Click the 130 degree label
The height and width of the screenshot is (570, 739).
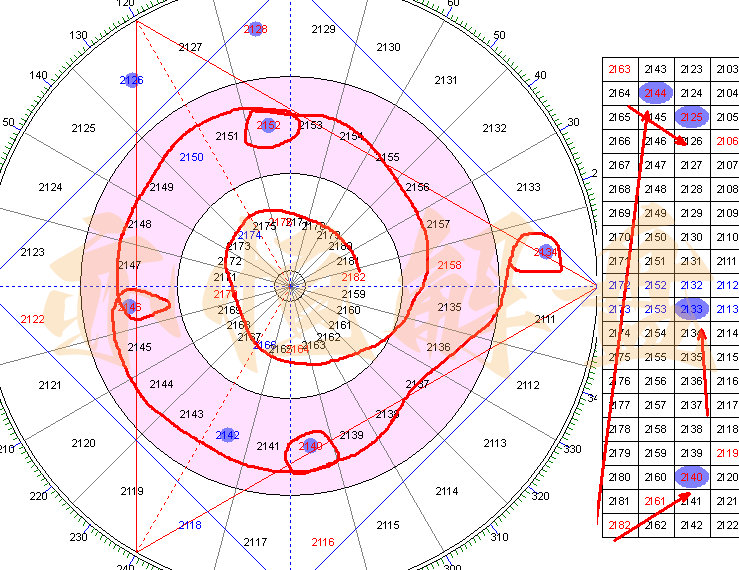78,35
